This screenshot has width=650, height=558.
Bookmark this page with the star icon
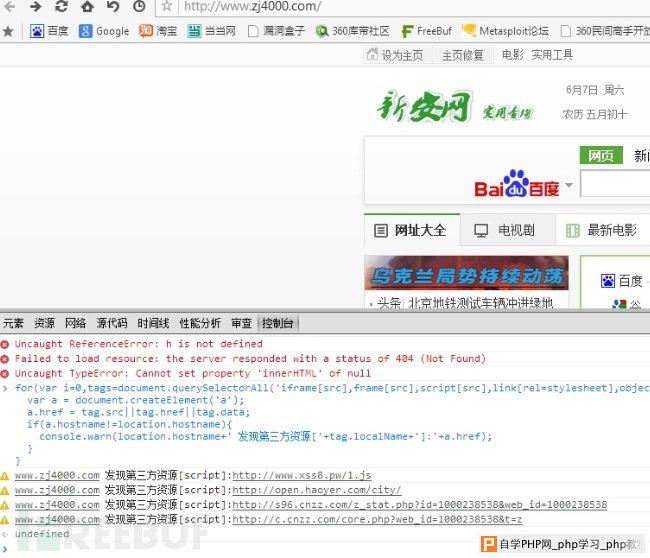pos(167,6)
